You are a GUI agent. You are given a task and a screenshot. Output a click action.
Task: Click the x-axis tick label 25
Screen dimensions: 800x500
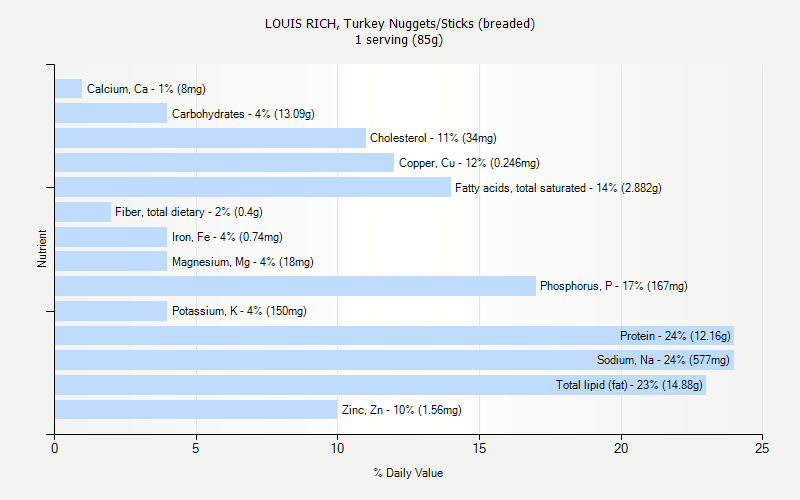[762, 448]
